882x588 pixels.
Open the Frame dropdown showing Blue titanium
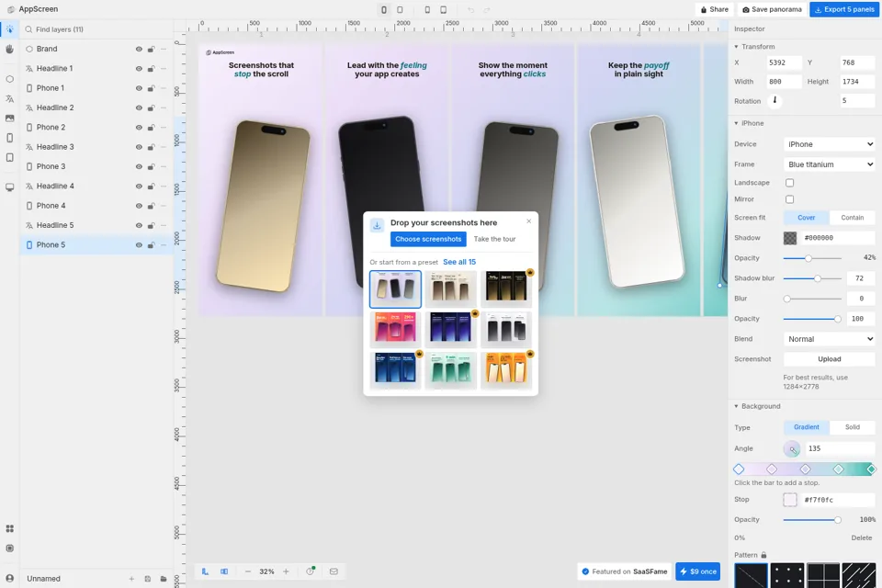(829, 164)
